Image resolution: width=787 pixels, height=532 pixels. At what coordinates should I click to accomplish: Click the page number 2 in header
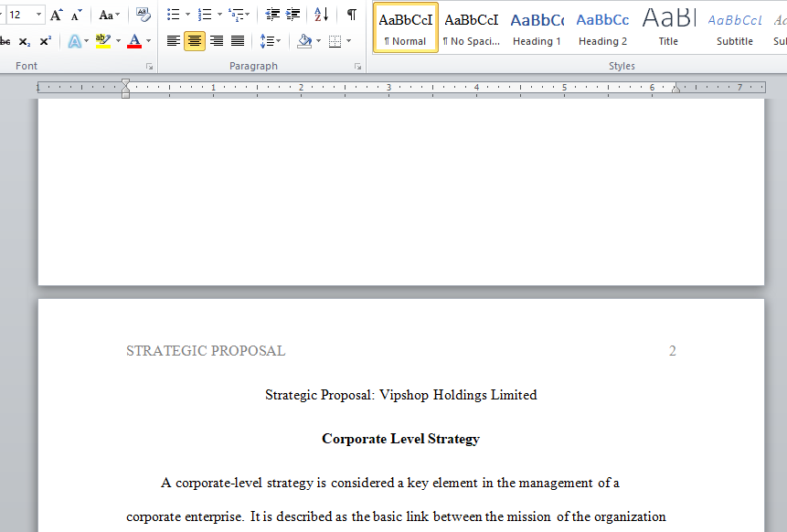point(673,351)
